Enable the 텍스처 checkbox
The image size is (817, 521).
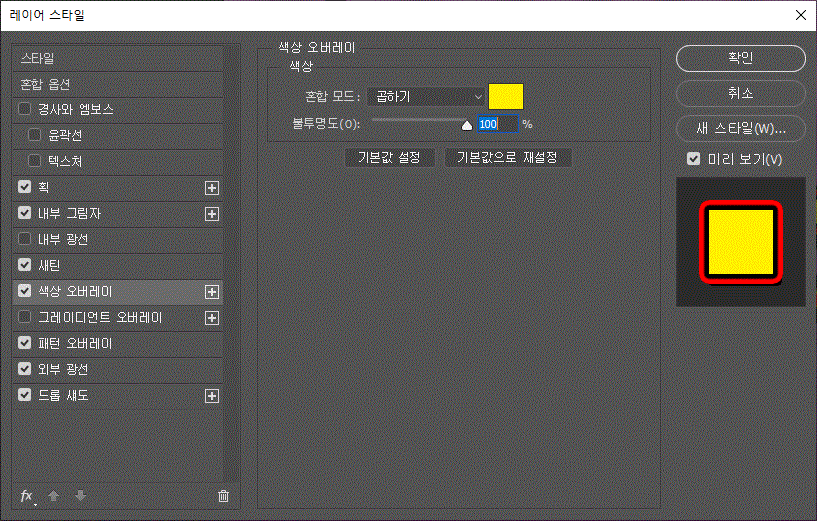point(34,161)
